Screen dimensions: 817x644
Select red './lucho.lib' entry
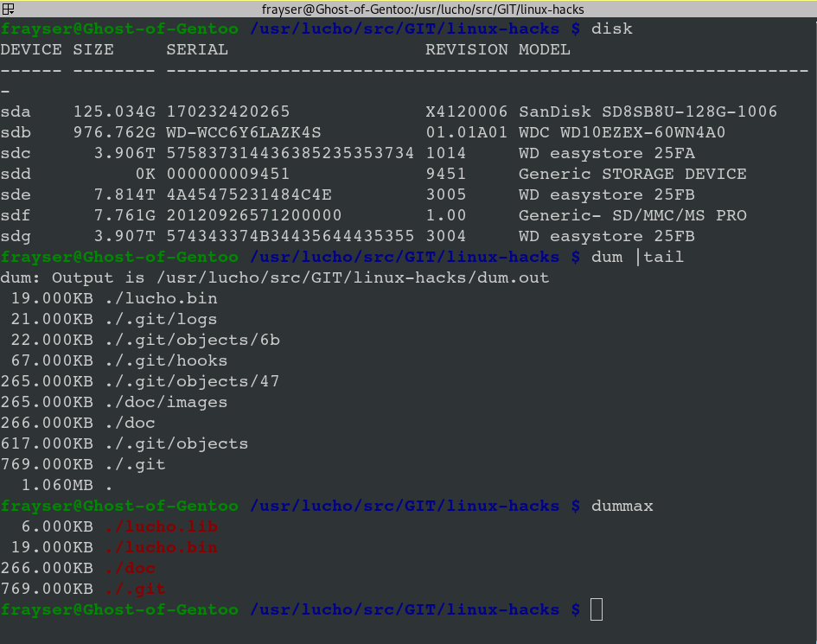point(161,526)
